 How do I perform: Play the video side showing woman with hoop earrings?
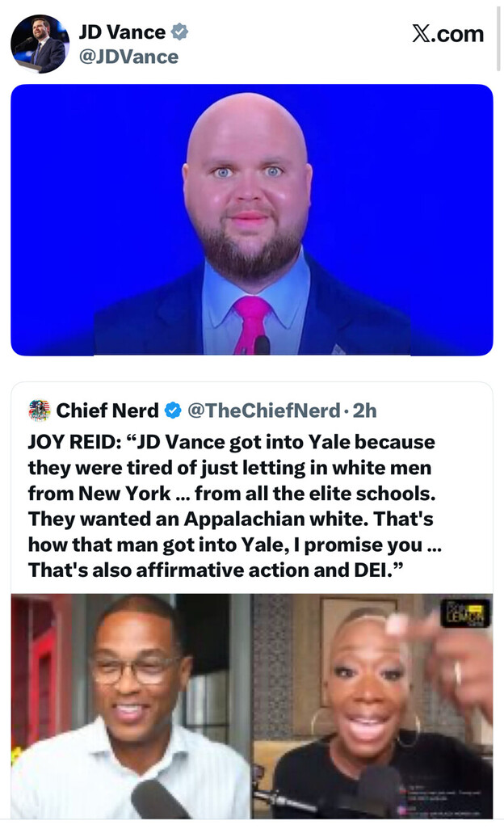pyautogui.click(x=372, y=706)
